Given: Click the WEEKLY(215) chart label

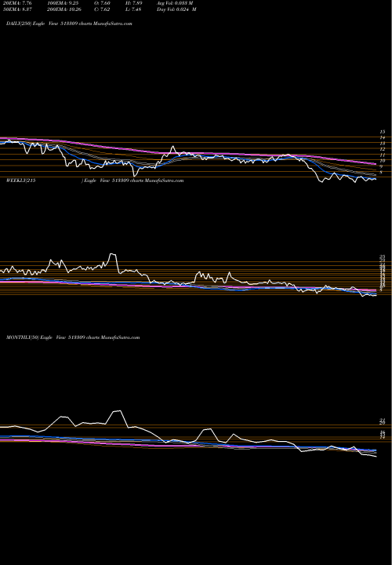Looking at the screenshot, I should tap(95, 180).
